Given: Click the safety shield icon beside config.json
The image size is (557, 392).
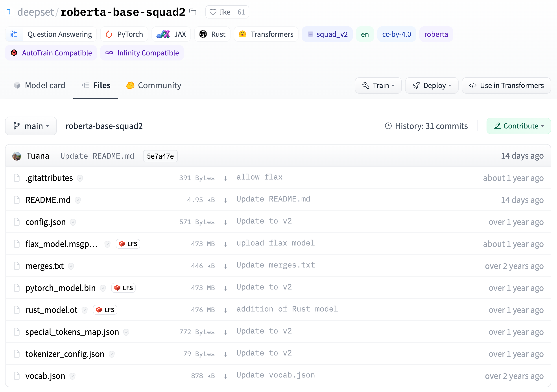Looking at the screenshot, I should [73, 223].
